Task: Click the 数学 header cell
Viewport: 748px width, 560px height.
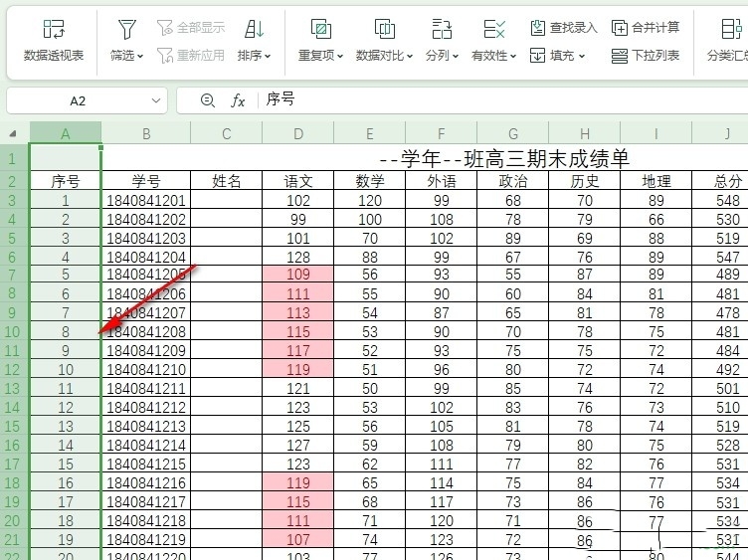Action: 370,181
